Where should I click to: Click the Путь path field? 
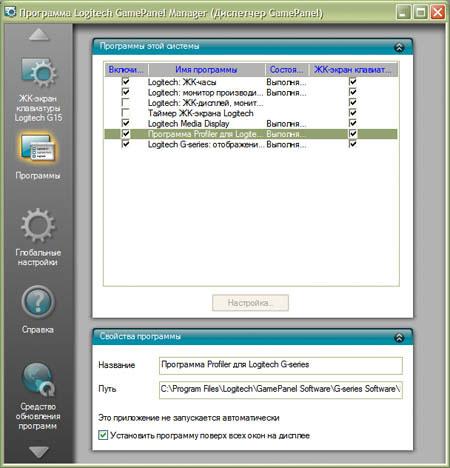tap(281, 390)
